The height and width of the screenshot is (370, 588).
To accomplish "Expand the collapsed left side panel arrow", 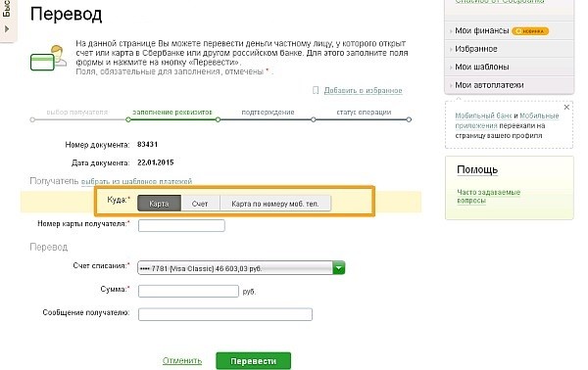I will click(7, 28).
